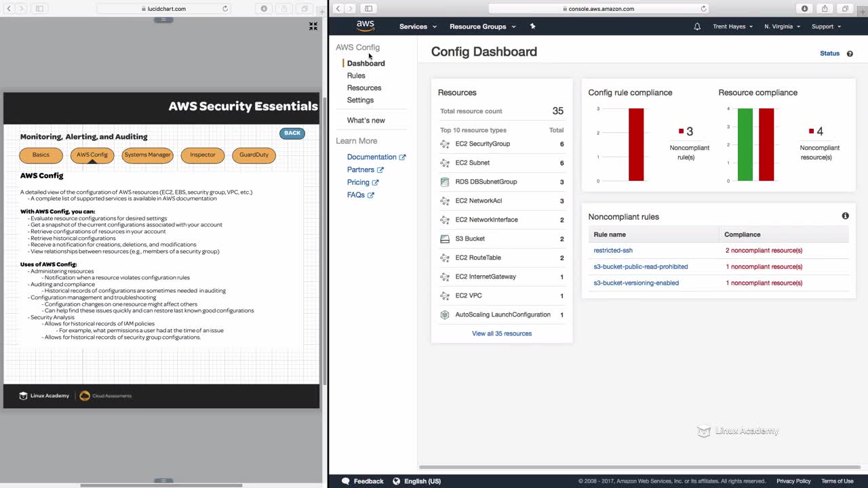Open the Resource Groups dropdown
The height and width of the screenshot is (488, 868).
click(x=482, y=26)
